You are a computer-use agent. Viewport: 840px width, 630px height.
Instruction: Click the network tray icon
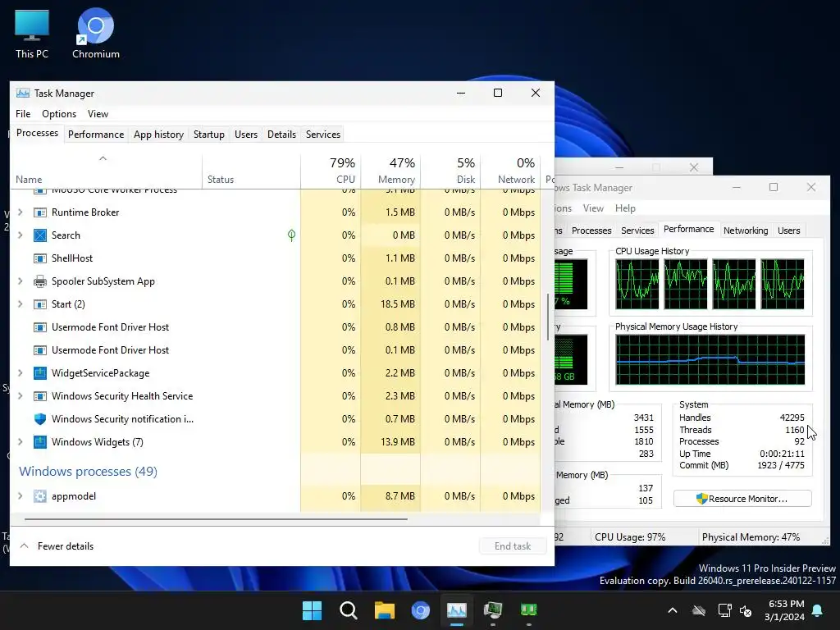[x=724, y=610]
